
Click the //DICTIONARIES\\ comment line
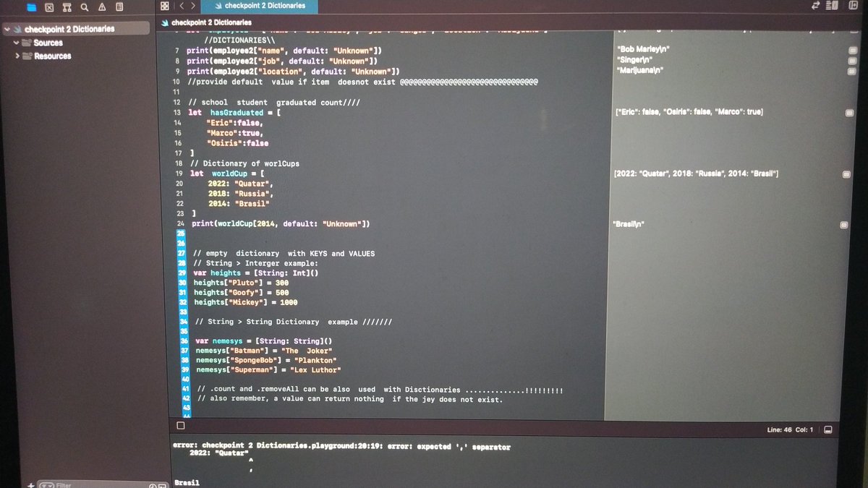pos(239,40)
